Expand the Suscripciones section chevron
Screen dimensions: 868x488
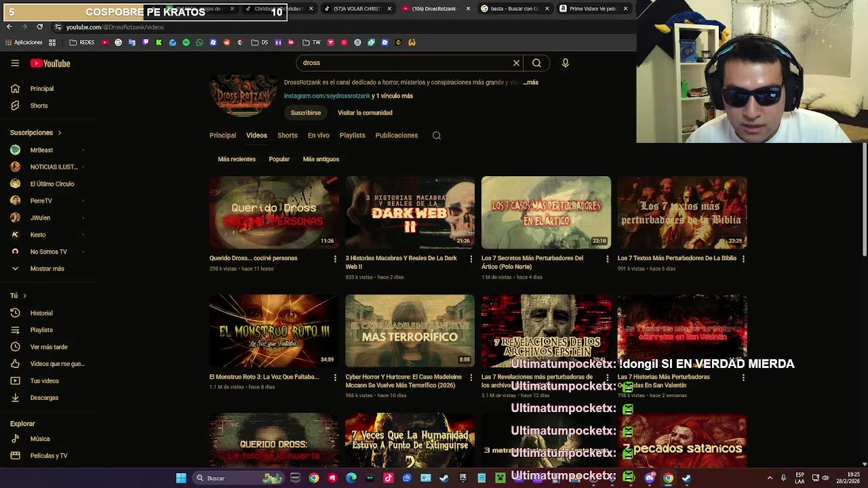pos(59,133)
